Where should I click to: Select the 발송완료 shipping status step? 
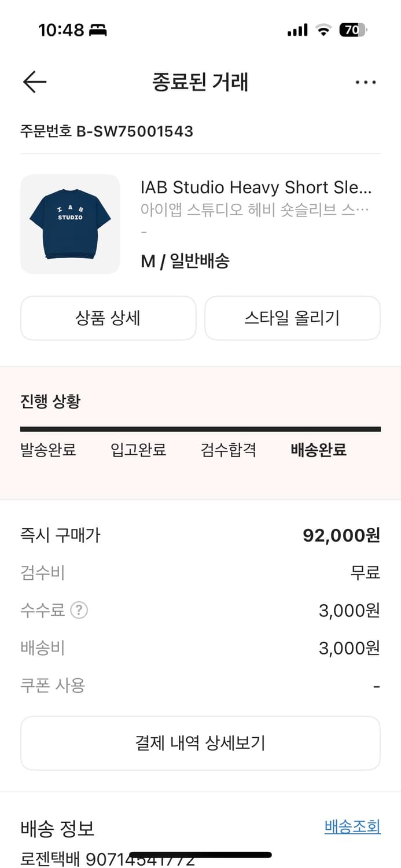click(x=49, y=449)
